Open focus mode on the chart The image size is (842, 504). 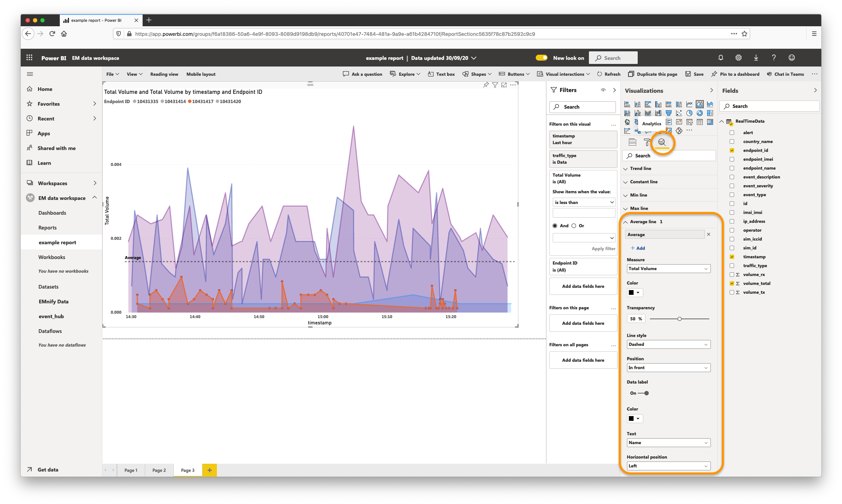(x=504, y=85)
